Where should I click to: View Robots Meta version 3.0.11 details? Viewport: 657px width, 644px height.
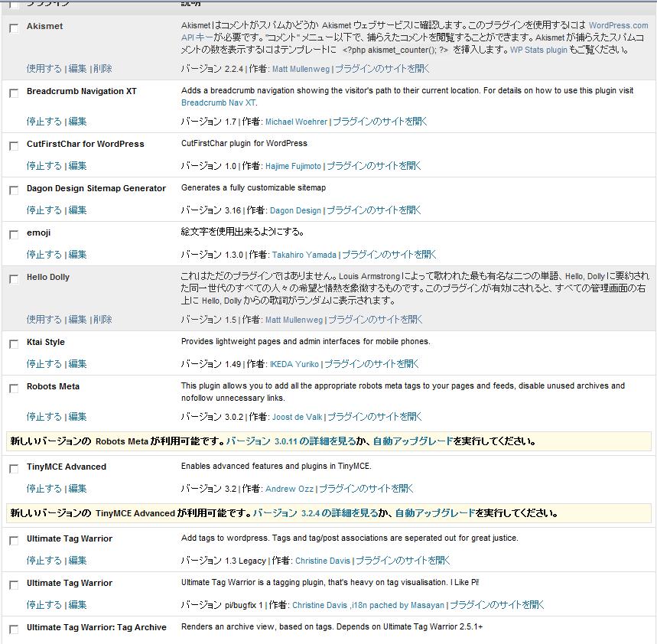click(x=291, y=441)
